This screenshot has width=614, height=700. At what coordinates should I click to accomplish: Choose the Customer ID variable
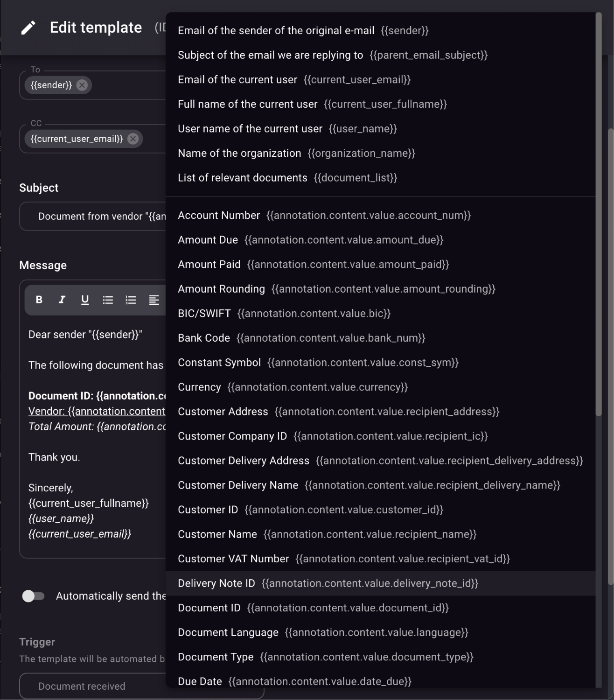point(380,510)
